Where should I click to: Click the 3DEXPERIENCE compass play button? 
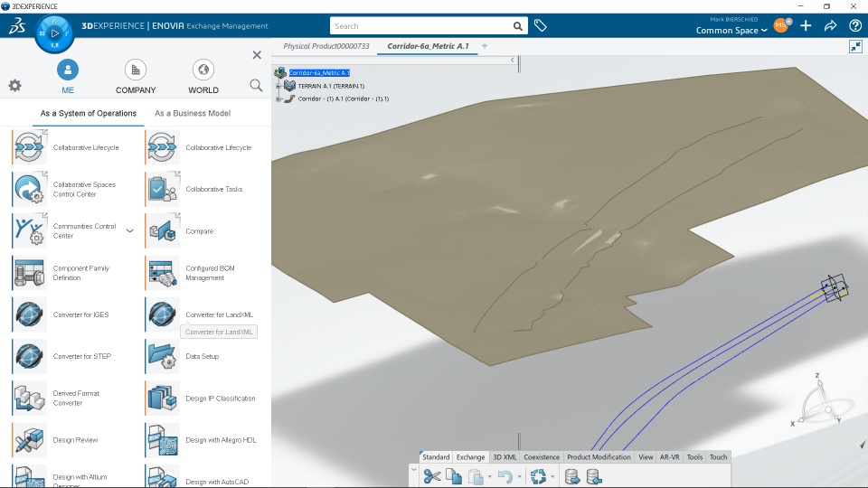point(54,33)
